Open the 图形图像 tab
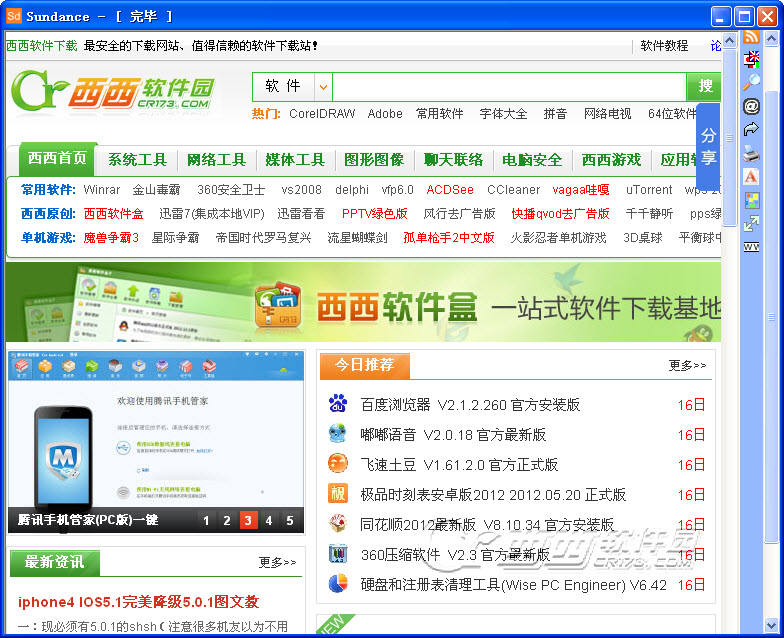 [x=374, y=160]
